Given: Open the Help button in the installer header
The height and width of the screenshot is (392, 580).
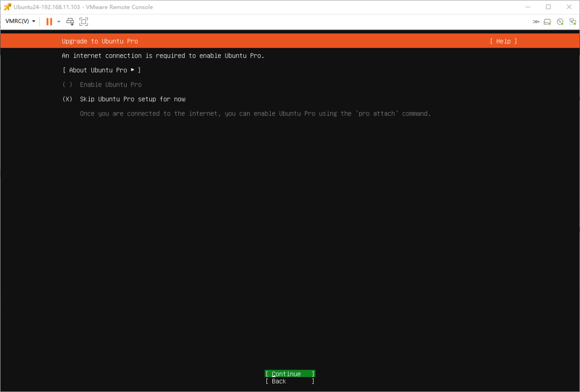Looking at the screenshot, I should click(x=503, y=41).
